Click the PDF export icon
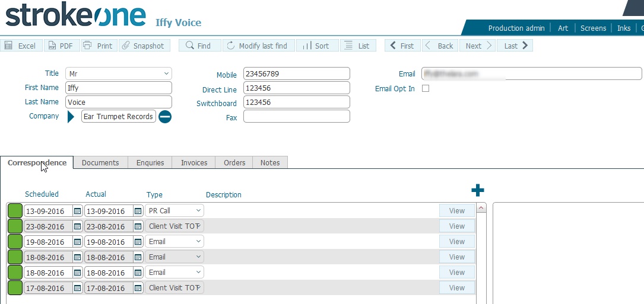This screenshot has height=304, width=644. pos(51,46)
